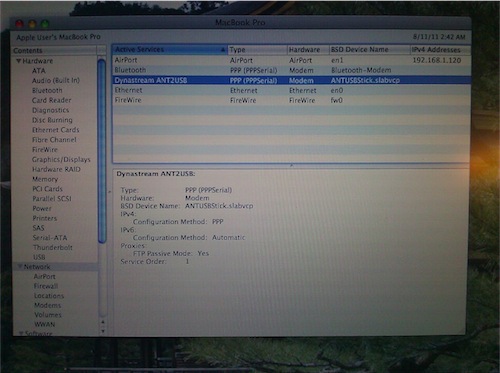Screen dimensions: 500x373
Task: Select Locations under Network
Action: pyautogui.click(x=49, y=296)
